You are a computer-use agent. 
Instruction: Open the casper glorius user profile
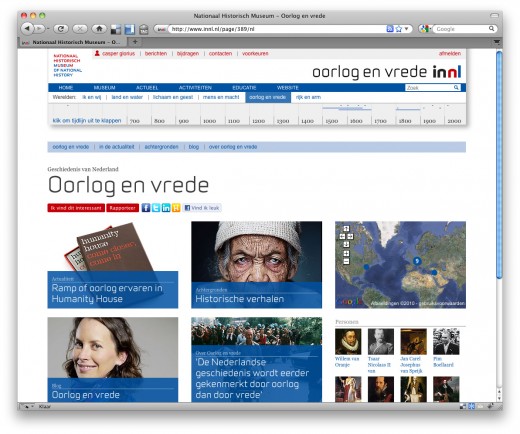tap(115, 54)
